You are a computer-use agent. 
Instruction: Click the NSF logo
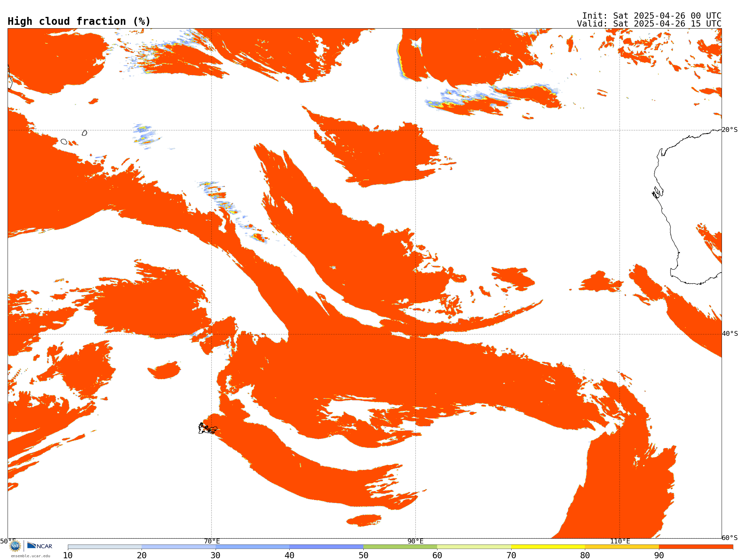(x=15, y=546)
